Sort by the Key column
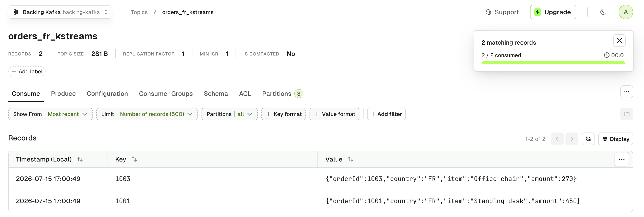 134,159
